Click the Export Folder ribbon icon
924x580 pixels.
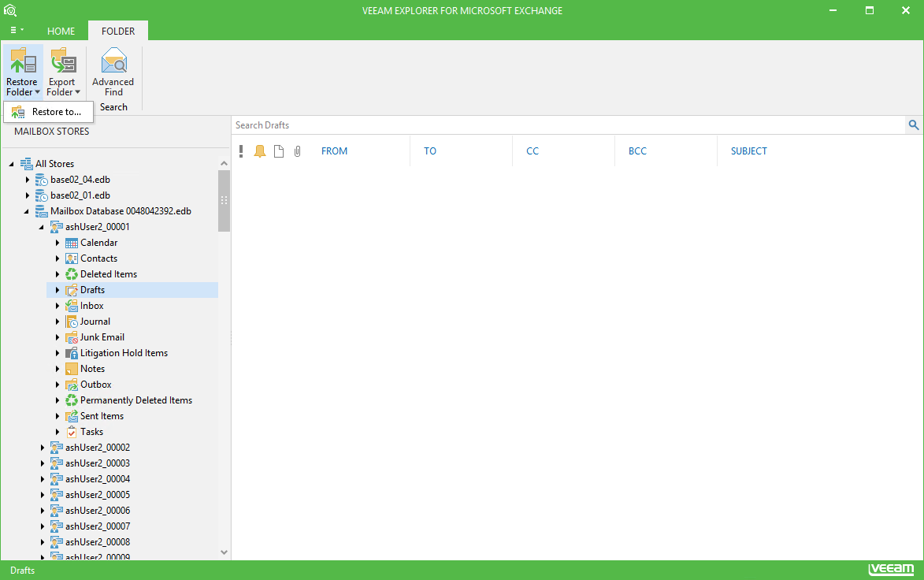tap(63, 61)
